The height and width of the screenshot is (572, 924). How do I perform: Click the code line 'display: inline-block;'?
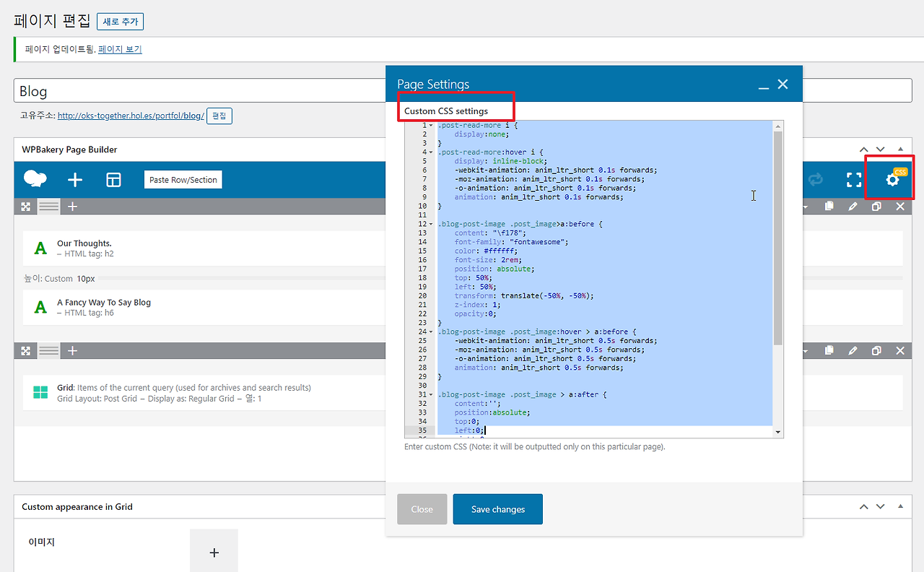[x=501, y=161]
